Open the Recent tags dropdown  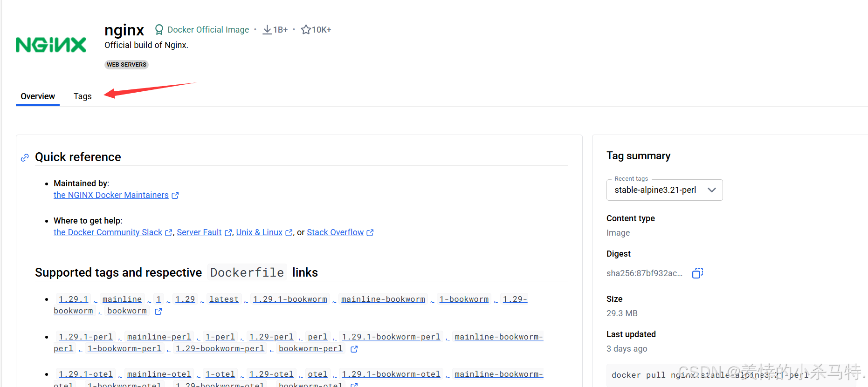[x=664, y=190]
